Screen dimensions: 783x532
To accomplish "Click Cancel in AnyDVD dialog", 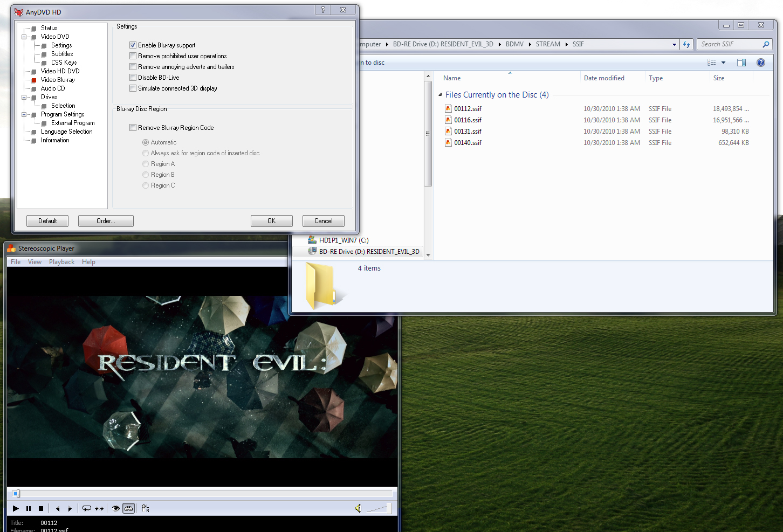I will coord(324,221).
